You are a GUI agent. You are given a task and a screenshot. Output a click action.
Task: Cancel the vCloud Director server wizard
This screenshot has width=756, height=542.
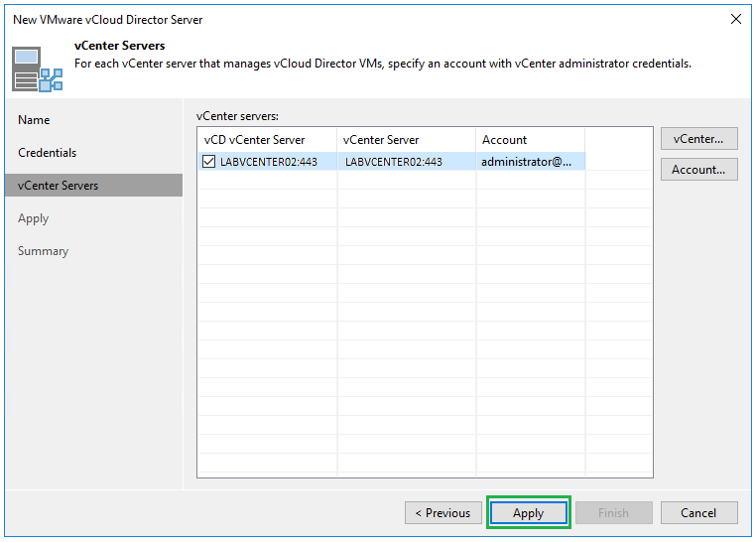(698, 513)
